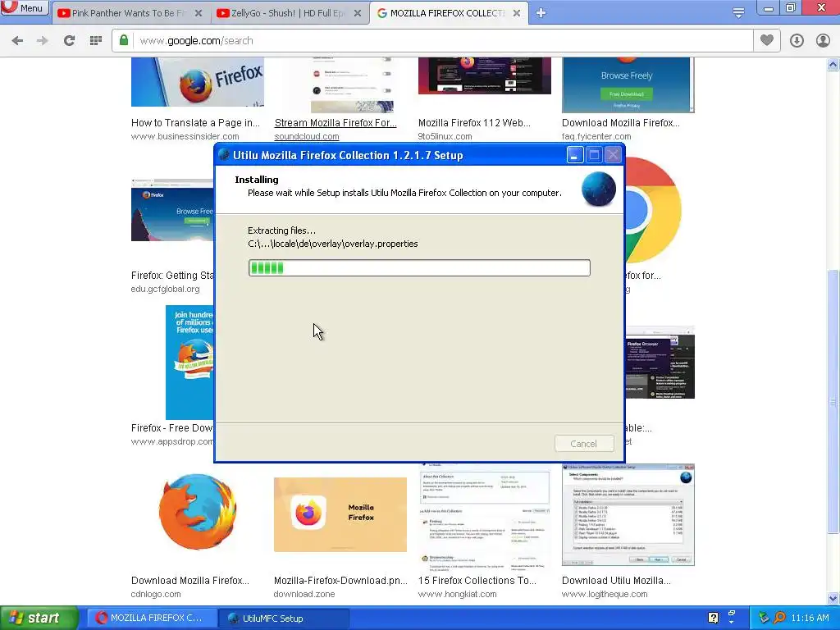
Task: Open Download Mozilla Firefox fyicenter result
Action: (620, 123)
